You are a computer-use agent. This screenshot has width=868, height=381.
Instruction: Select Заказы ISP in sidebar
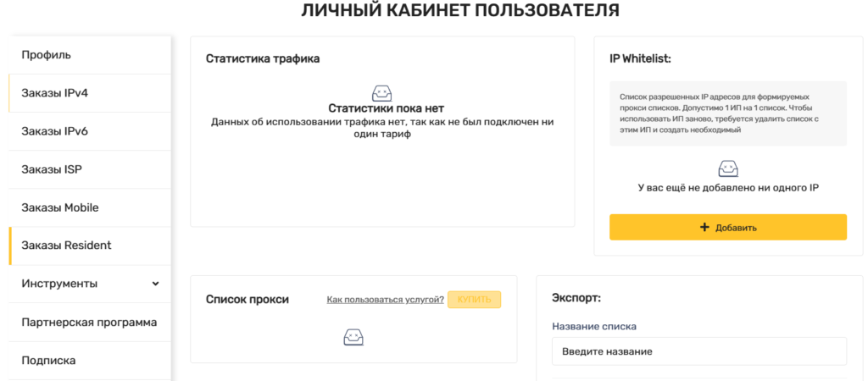(x=90, y=169)
